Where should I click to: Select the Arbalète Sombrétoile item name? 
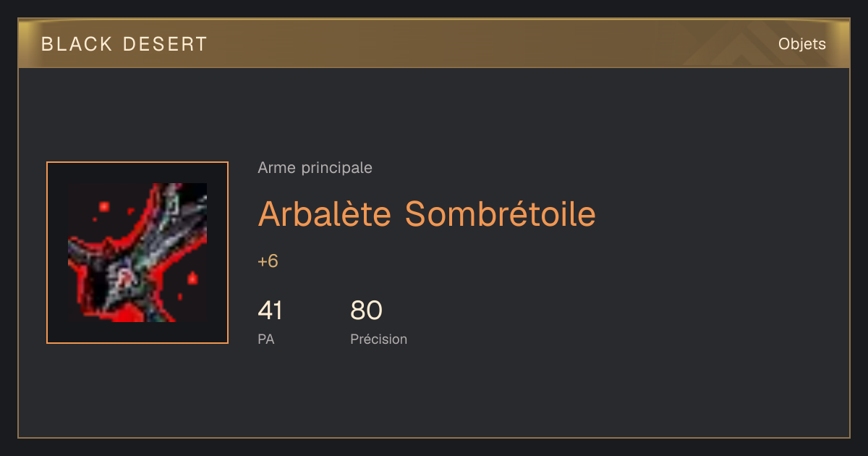pos(427,214)
